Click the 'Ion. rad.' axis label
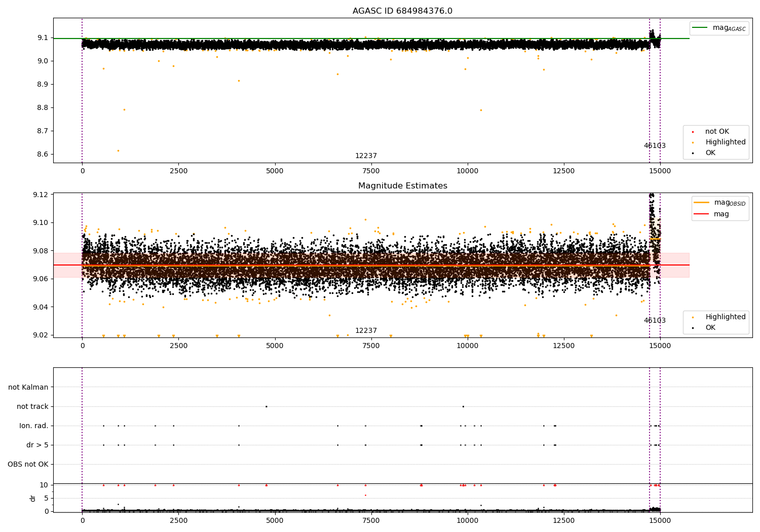This screenshot has width=760, height=532. tap(34, 426)
